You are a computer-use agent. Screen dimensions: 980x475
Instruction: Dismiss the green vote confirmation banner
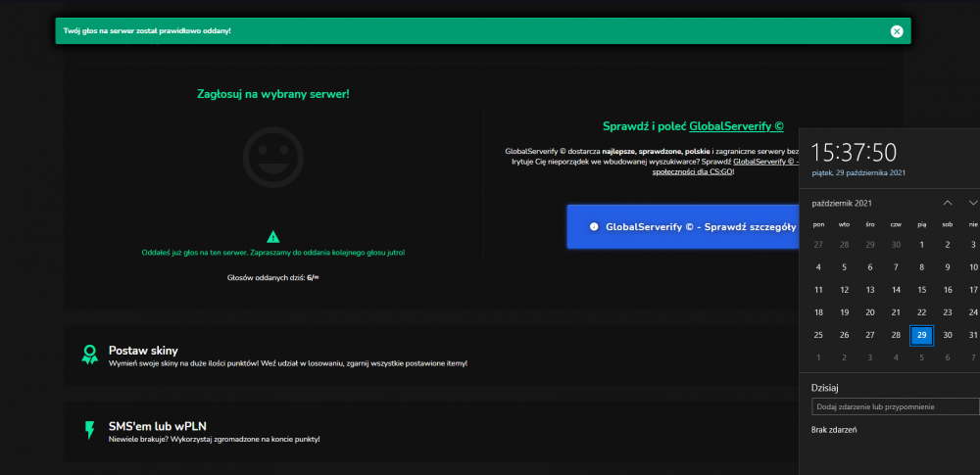(x=897, y=31)
